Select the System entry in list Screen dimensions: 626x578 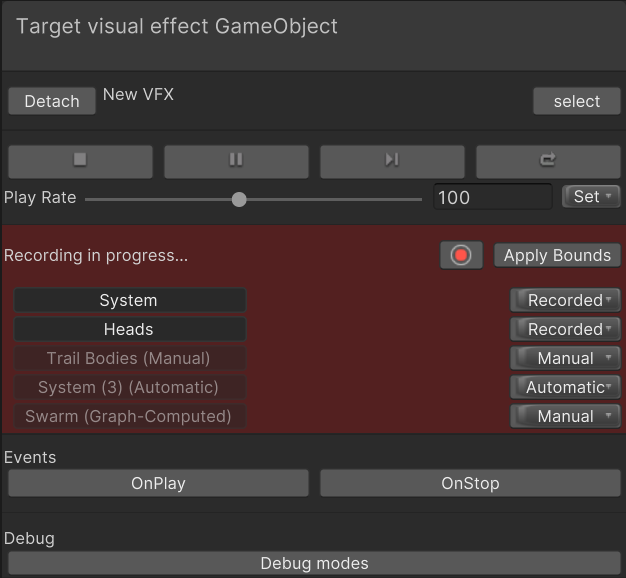click(x=129, y=300)
